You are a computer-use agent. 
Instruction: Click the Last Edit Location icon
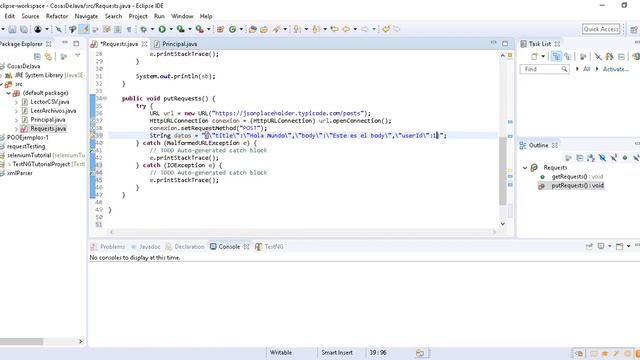pyautogui.click(x=335, y=29)
